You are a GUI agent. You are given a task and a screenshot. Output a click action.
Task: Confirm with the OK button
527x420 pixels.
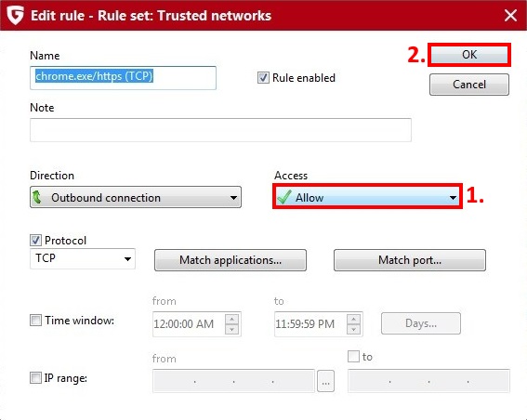pyautogui.click(x=469, y=55)
